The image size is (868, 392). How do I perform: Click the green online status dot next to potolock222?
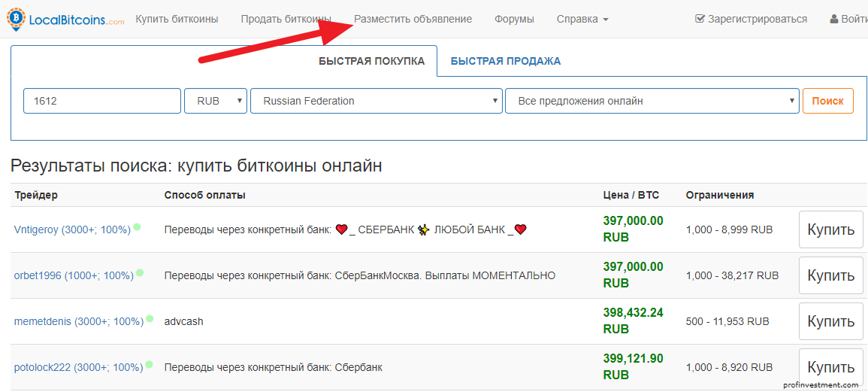pyautogui.click(x=150, y=364)
